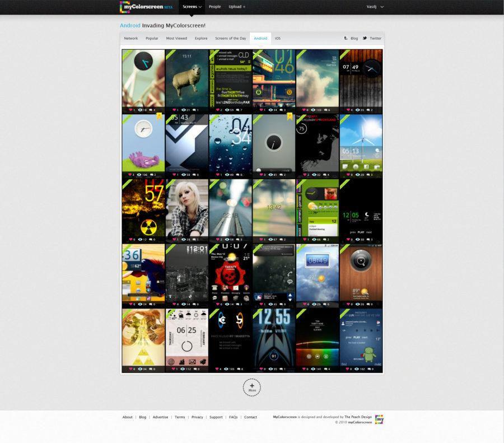
Task: Open the sheep wallpaper screen thumbnail
Action: click(x=186, y=78)
